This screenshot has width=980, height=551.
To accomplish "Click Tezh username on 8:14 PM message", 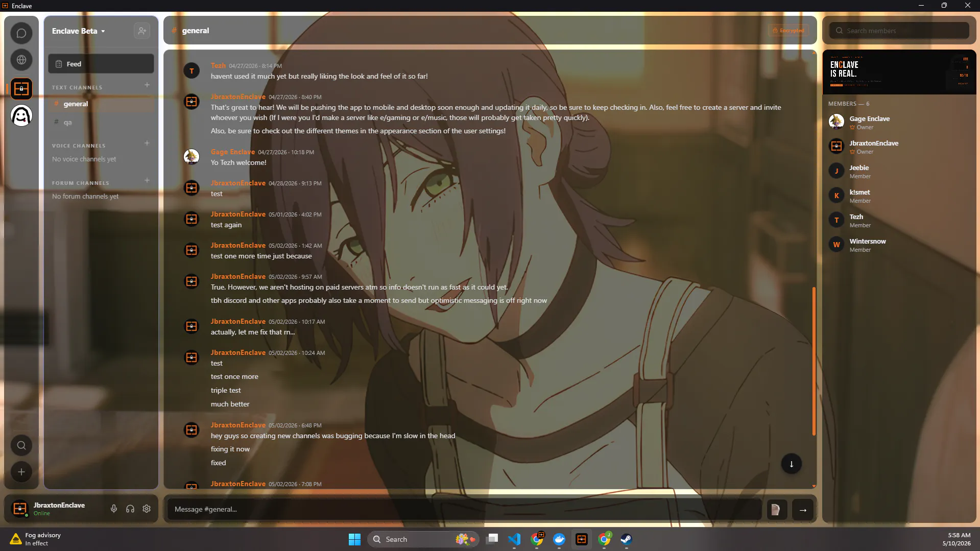I will point(218,65).
